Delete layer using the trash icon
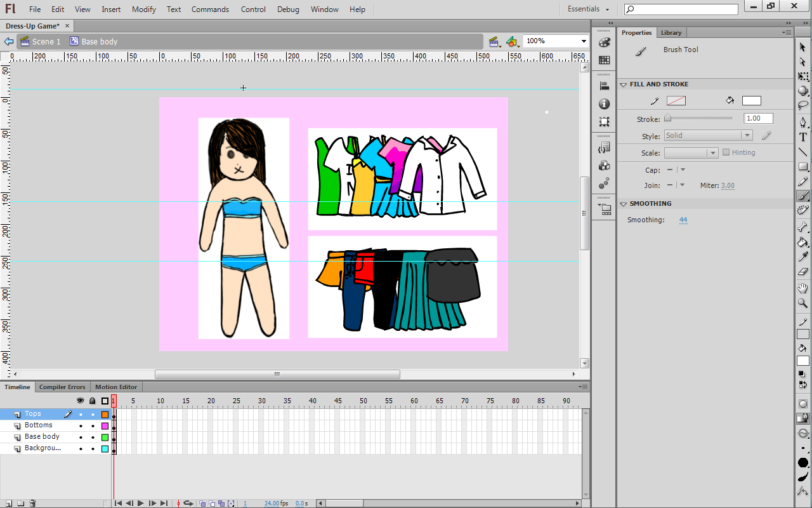812x508 pixels. [32, 503]
